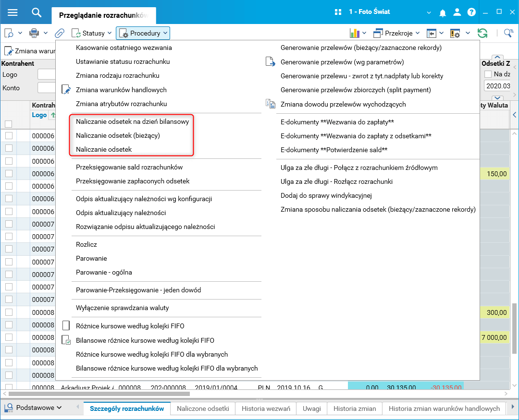Check the first 000008 row checkbox
The image size is (519, 420).
pos(9,312)
